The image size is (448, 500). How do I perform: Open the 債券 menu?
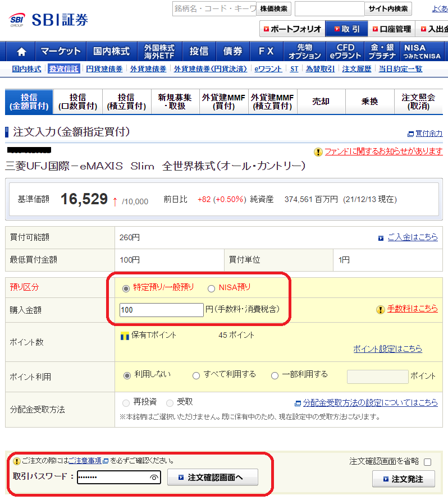232,51
